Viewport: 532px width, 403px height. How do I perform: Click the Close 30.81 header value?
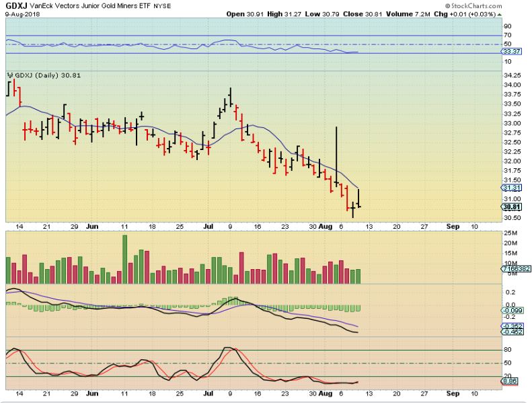(x=363, y=14)
